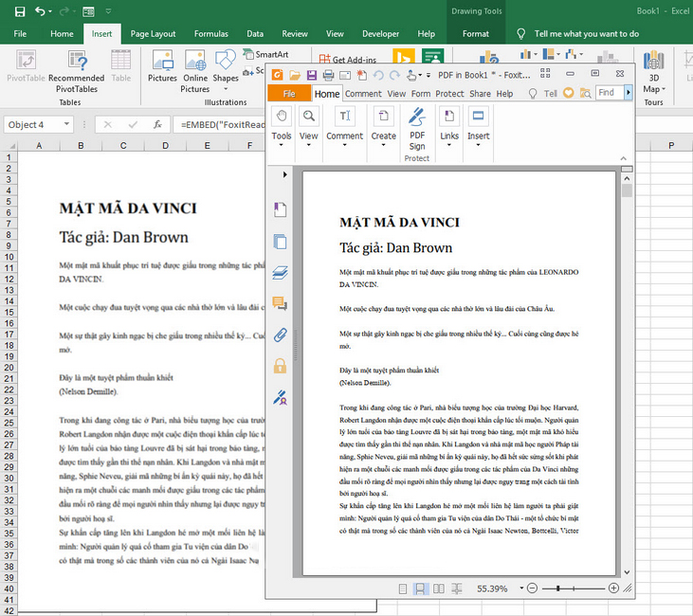693x616 pixels.
Task: Open the Digital Signatures panel in Foxit sidebar
Action: pos(281,398)
